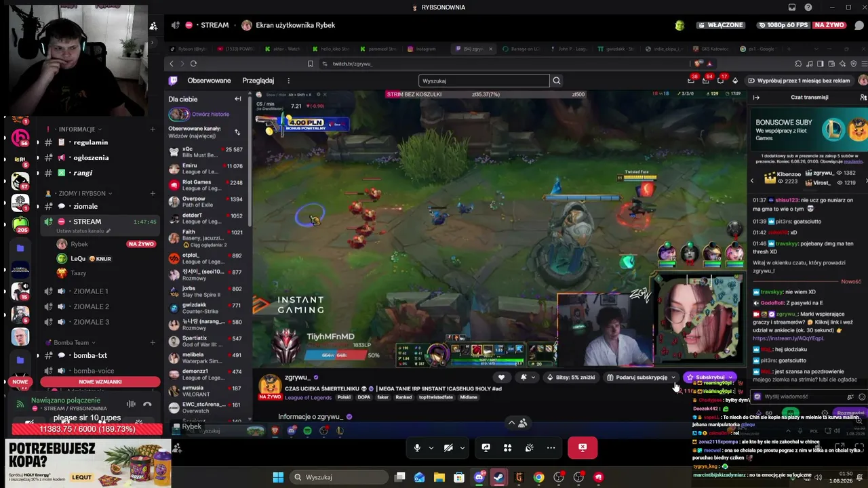This screenshot has height=488, width=868.
Task: Click Ustaw status kanału under STREAM
Action: (83, 231)
